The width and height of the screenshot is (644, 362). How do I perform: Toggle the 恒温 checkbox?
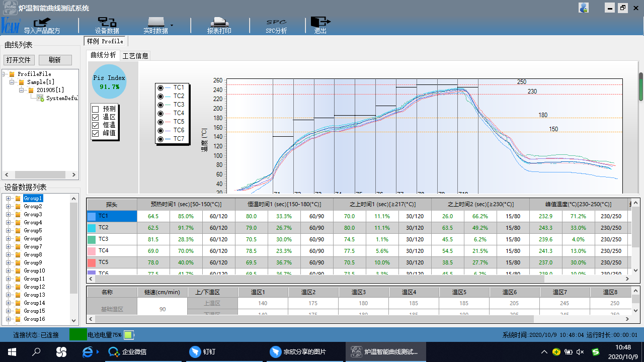click(95, 125)
